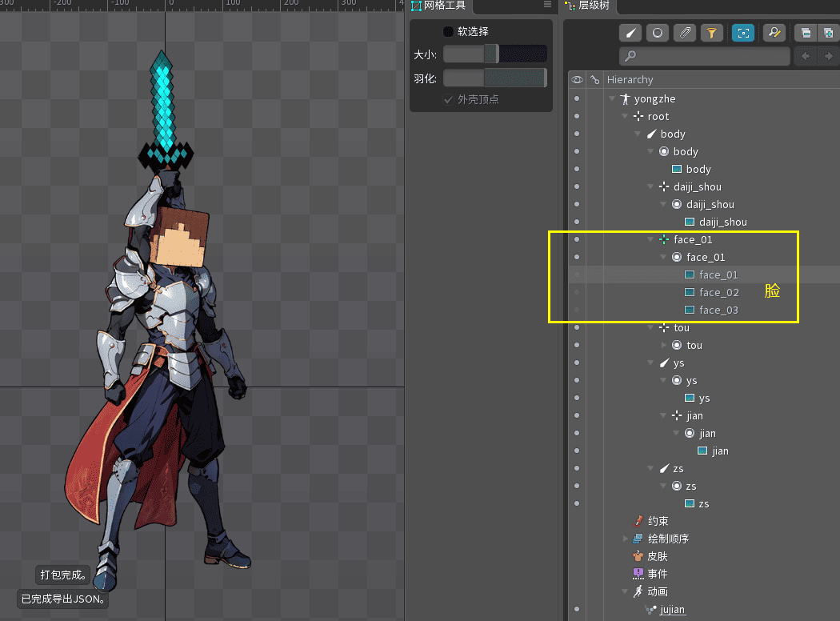Toggle the blue center-on-selection button
840x621 pixels.
743,33
